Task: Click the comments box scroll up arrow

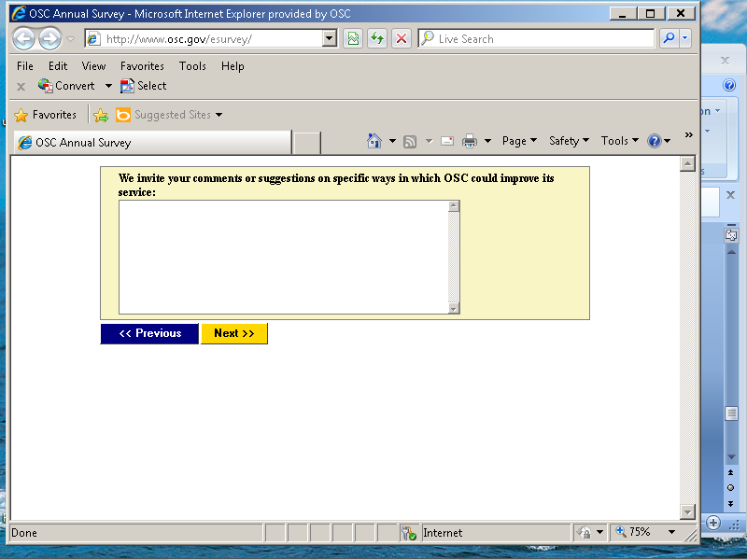Action: point(454,205)
